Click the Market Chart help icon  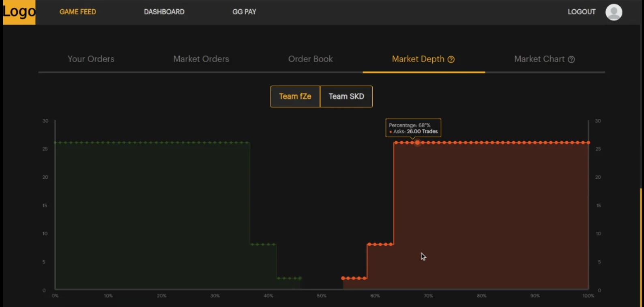point(571,60)
